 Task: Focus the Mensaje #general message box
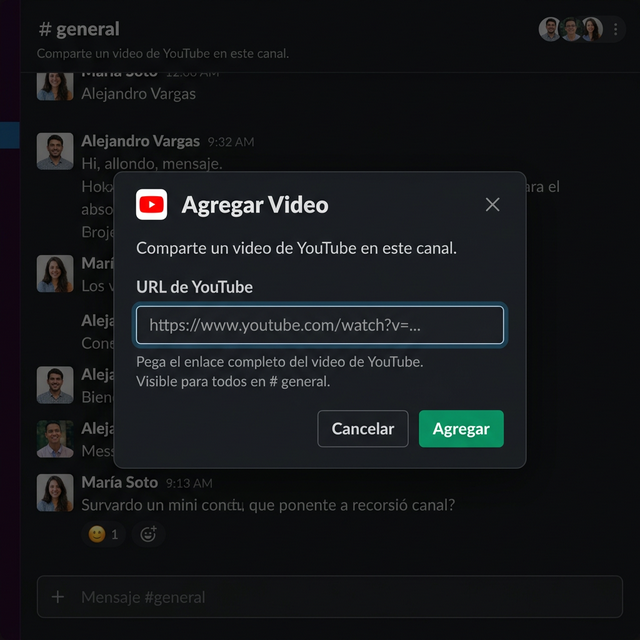(330, 597)
